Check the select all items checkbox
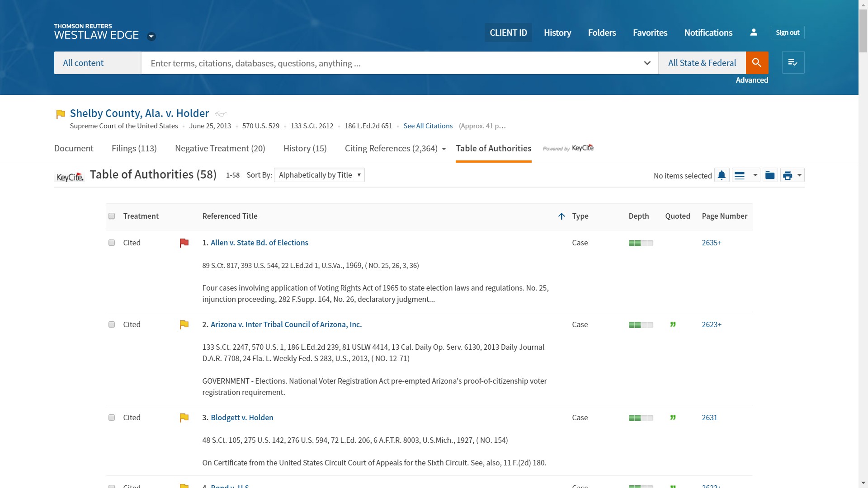Image resolution: width=868 pixels, height=488 pixels. point(112,216)
